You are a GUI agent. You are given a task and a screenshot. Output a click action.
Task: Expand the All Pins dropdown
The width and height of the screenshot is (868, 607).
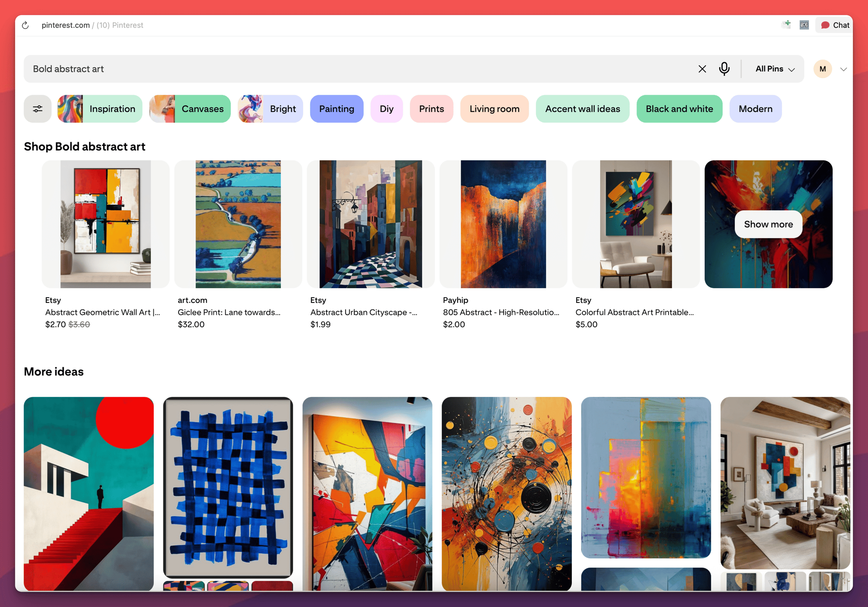point(775,69)
